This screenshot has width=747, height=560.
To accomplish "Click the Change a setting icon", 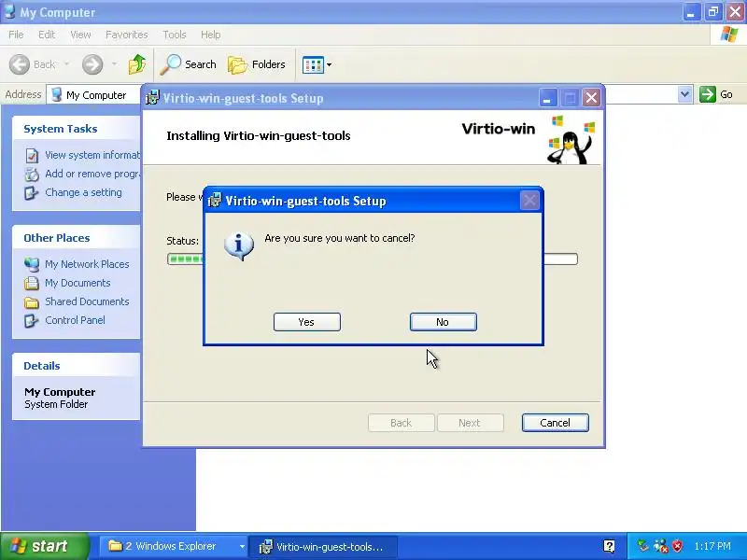I will [x=32, y=193].
